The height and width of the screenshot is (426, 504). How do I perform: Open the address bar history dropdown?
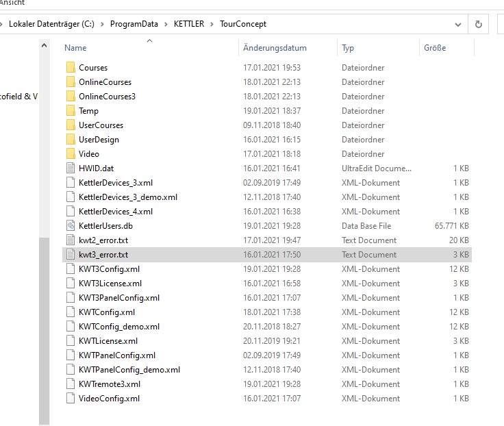pyautogui.click(x=458, y=25)
